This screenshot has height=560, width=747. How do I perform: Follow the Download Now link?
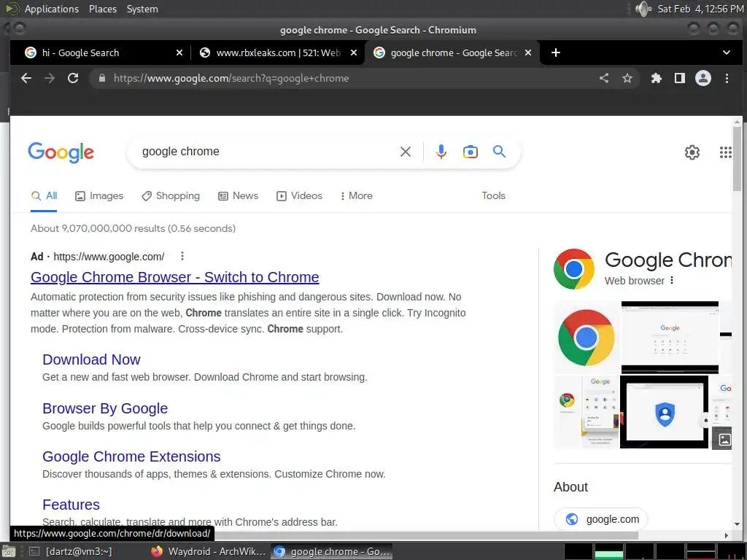click(x=91, y=359)
